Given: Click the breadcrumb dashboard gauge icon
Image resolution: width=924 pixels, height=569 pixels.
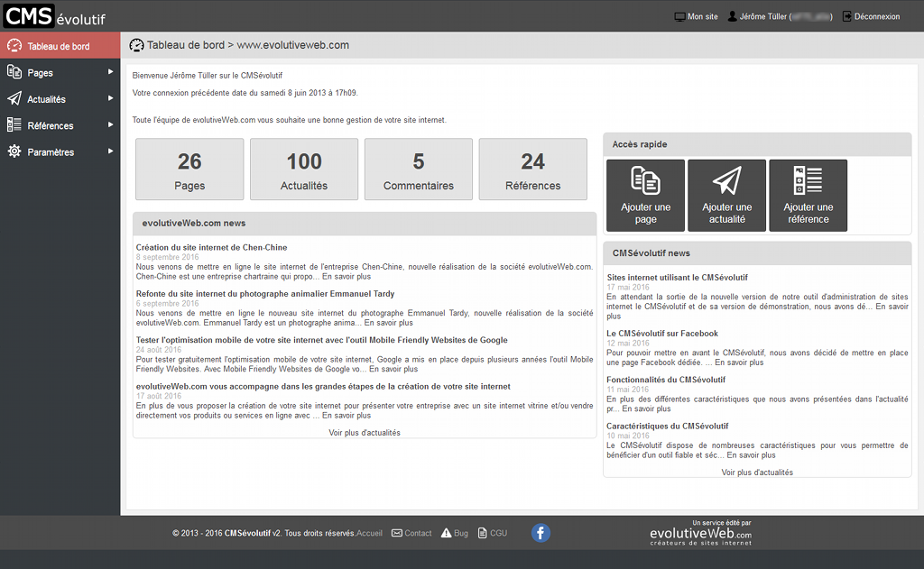Looking at the screenshot, I should coord(137,45).
